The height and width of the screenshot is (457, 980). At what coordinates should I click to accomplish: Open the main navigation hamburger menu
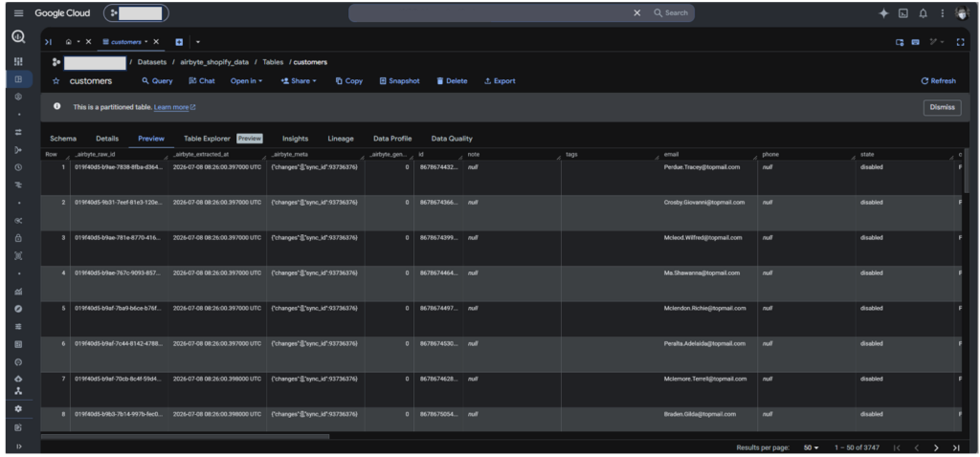click(19, 13)
